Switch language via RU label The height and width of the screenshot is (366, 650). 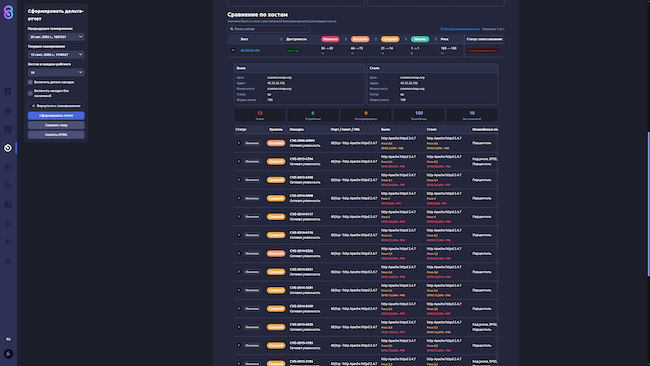(x=8, y=339)
